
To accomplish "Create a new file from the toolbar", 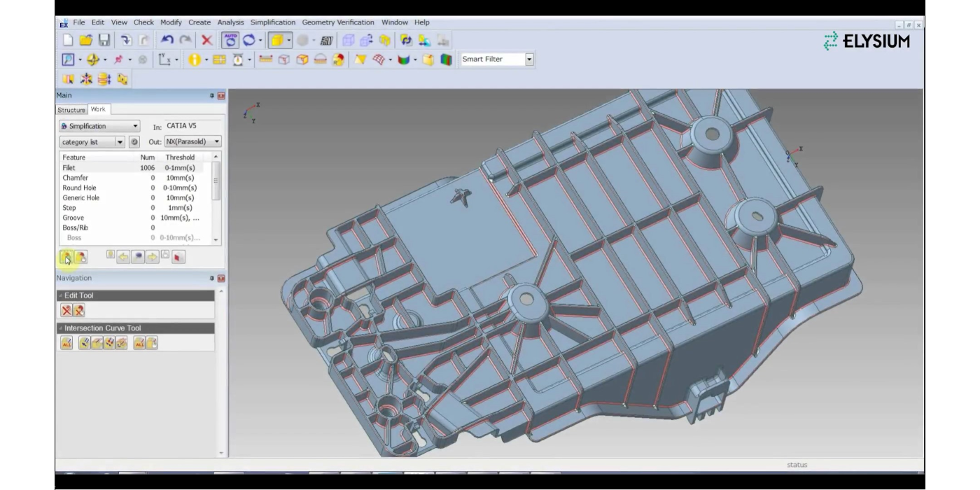I will [x=68, y=41].
